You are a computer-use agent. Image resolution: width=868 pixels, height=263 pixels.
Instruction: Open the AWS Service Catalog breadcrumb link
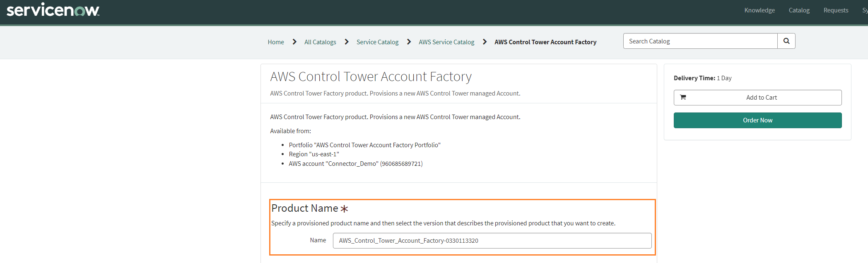[446, 42]
